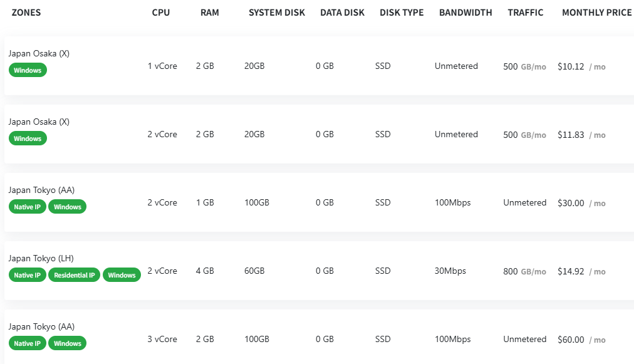The image size is (634, 364).
Task: Click Windows badge on the $11.83 plan
Action: pos(28,138)
